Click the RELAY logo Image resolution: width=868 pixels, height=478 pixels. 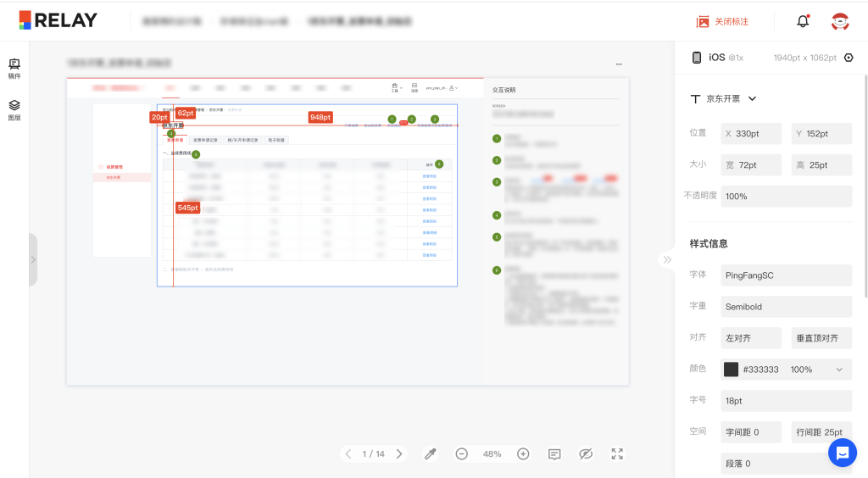[58, 20]
